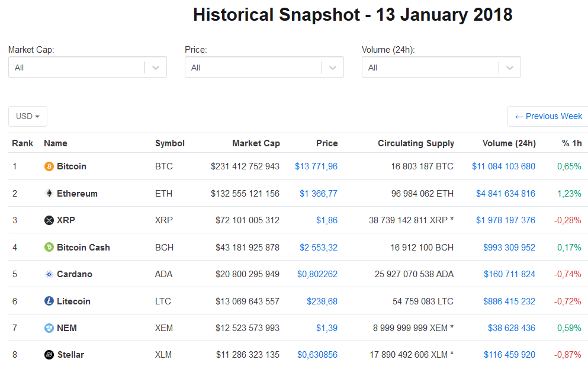
Task: Expand the Price dropdown chevron
Action: click(x=333, y=68)
